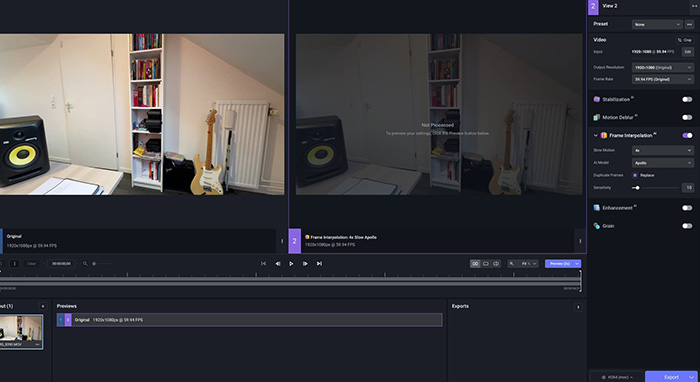Click the Frame Interpolation: 4x Slow Apollo label

(344, 237)
